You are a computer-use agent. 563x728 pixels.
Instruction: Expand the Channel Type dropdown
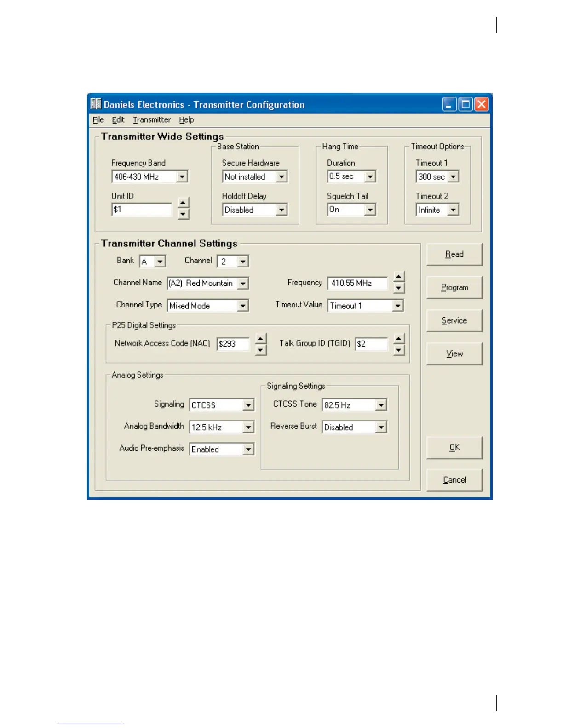243,306
